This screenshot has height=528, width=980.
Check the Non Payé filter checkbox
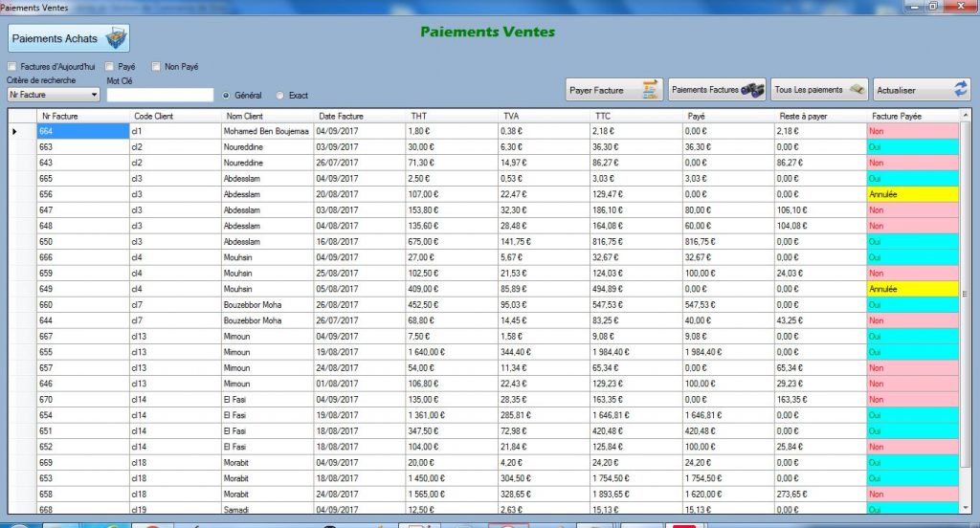(x=157, y=67)
